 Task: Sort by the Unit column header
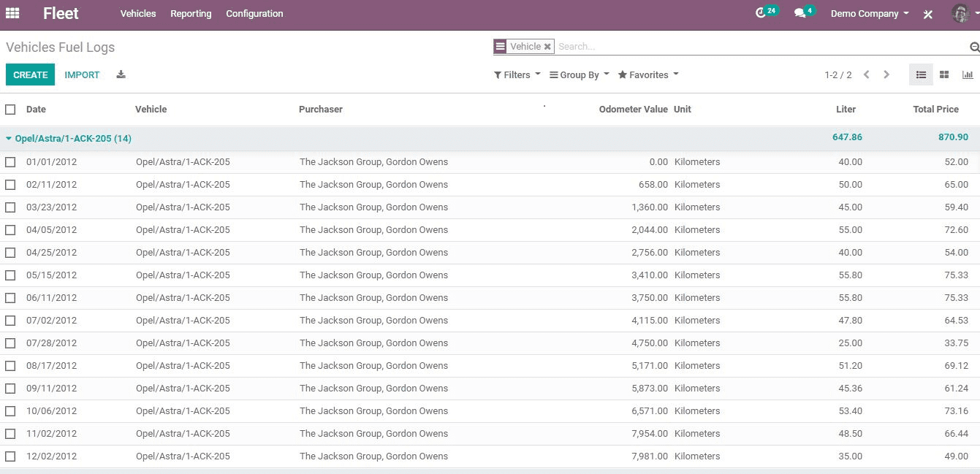click(x=683, y=110)
